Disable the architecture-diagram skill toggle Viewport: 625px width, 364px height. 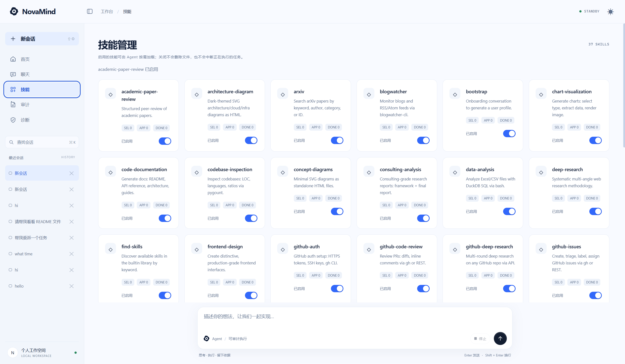[251, 140]
